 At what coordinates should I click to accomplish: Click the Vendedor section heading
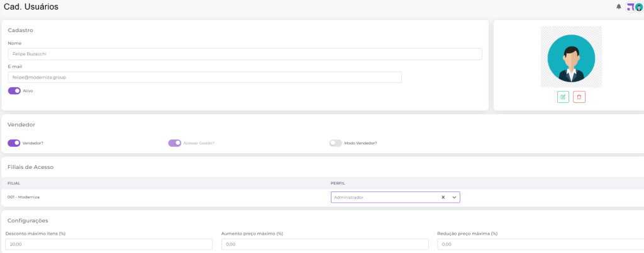tap(21, 125)
